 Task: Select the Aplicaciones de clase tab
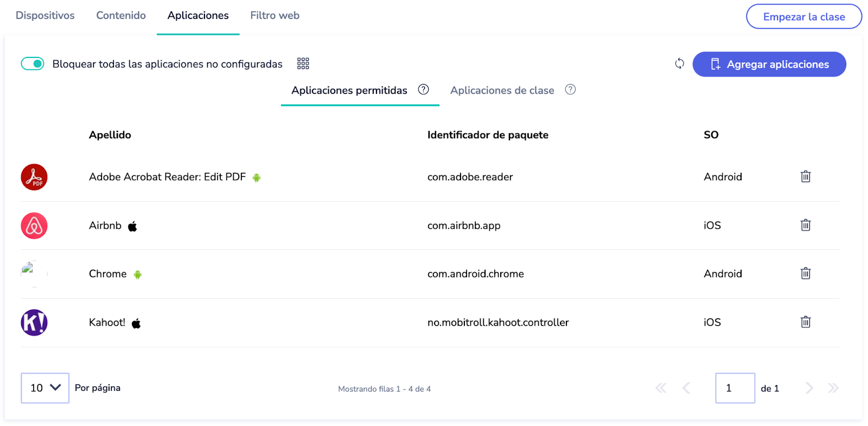(502, 91)
